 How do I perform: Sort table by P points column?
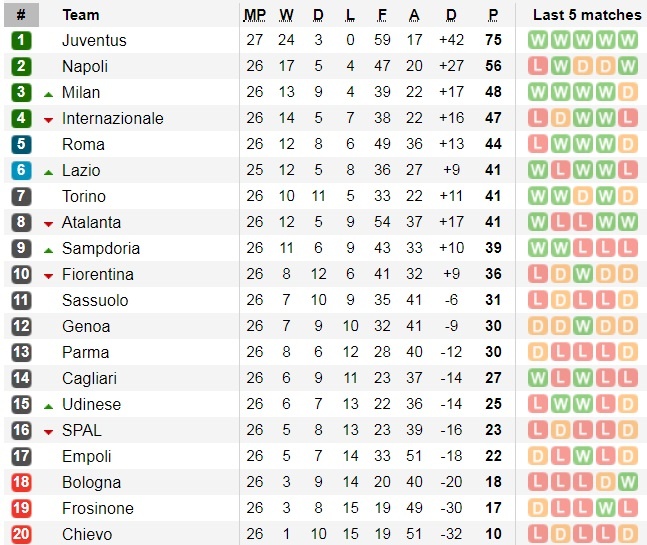(x=493, y=15)
